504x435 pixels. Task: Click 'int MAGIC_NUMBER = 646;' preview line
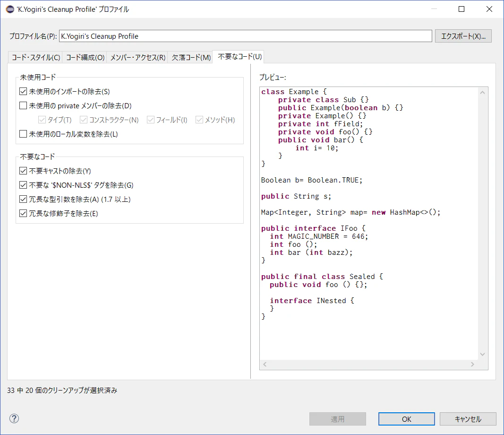319,236
